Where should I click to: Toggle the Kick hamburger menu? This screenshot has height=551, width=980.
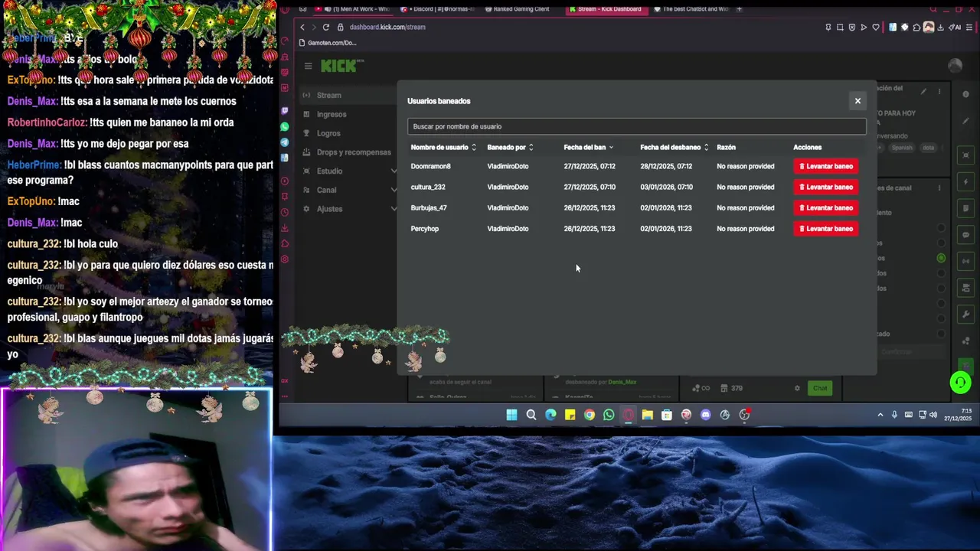[x=308, y=67]
